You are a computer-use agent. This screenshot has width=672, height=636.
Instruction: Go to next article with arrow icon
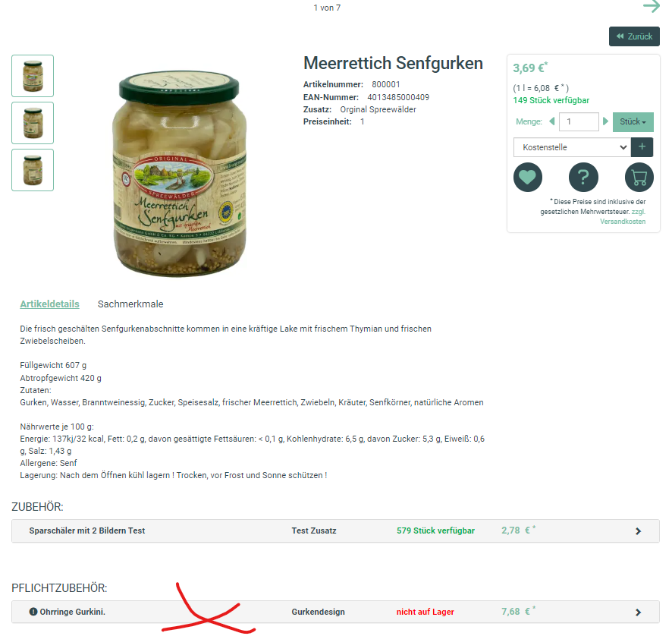click(652, 6)
